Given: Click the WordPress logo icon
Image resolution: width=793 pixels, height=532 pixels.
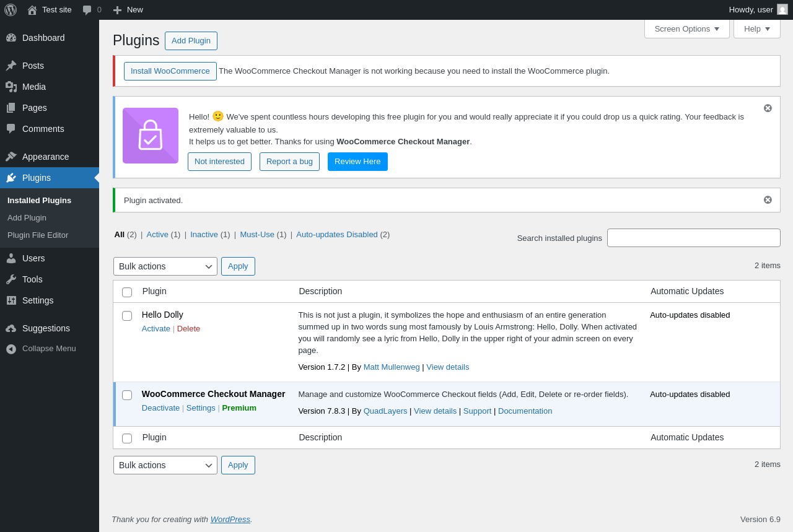Looking at the screenshot, I should tap(11, 10).
